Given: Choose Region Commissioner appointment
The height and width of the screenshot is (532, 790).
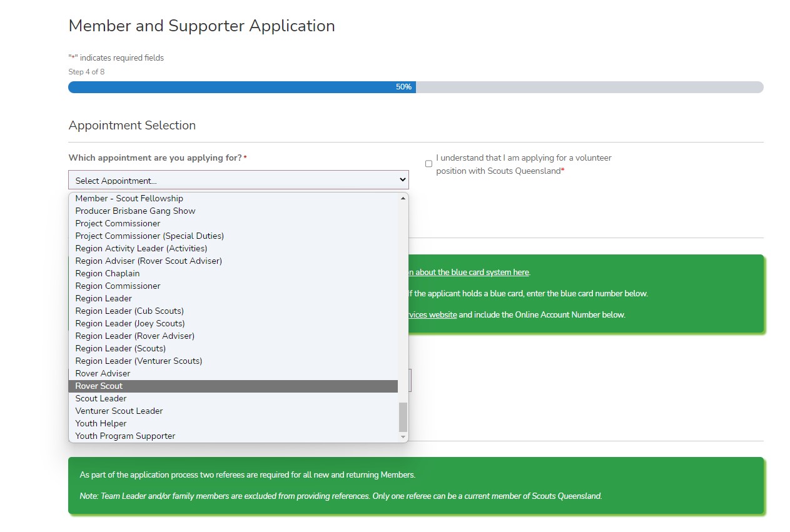Looking at the screenshot, I should (x=233, y=286).
